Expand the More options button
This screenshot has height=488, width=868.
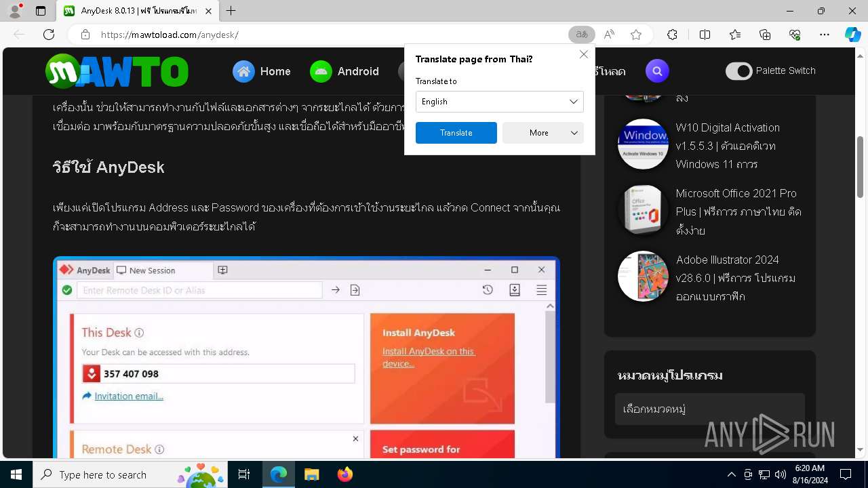click(x=542, y=133)
